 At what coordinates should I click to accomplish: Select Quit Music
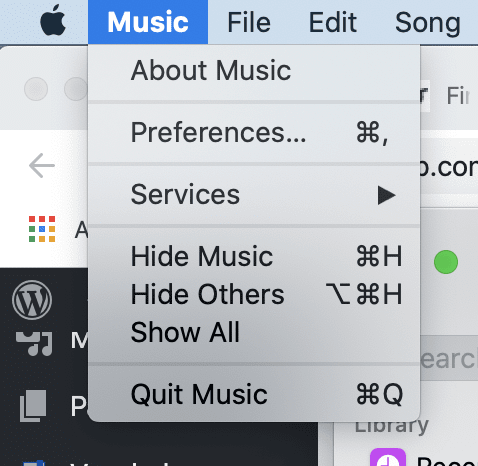254,394
